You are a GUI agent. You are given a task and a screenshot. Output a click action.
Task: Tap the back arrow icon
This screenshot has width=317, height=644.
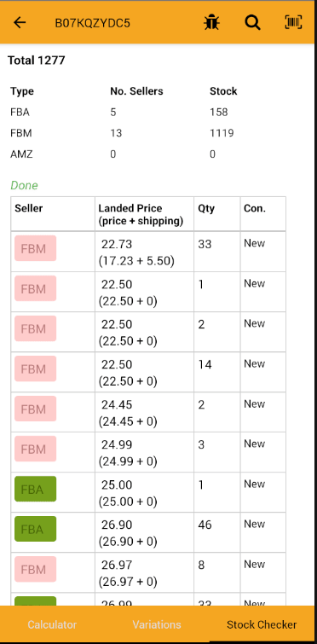pyautogui.click(x=20, y=22)
